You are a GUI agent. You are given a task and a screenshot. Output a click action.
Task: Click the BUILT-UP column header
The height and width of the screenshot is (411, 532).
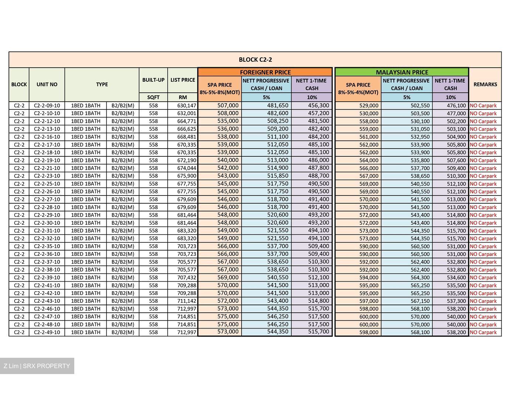(153, 80)
